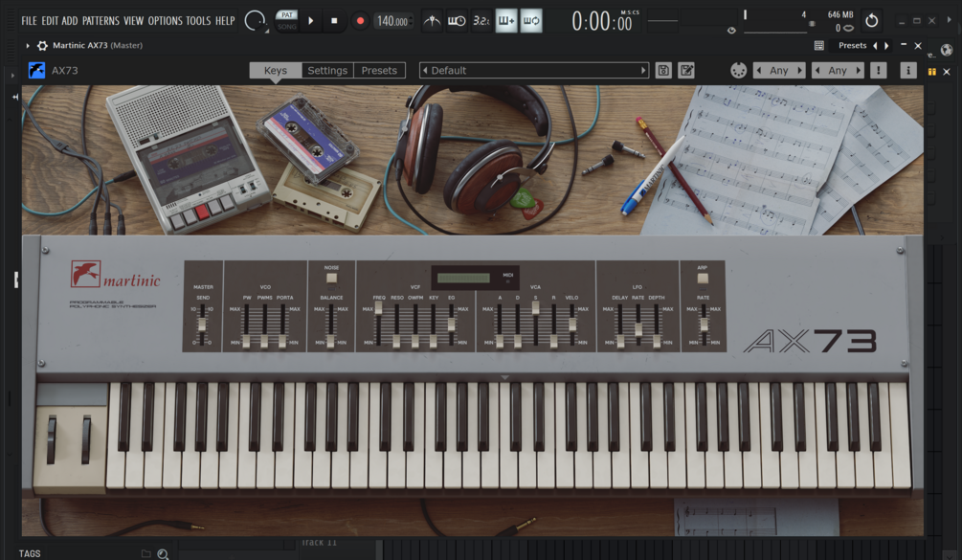Click the ARP RATE slider handle
The width and height of the screenshot is (962, 560).
(x=704, y=325)
